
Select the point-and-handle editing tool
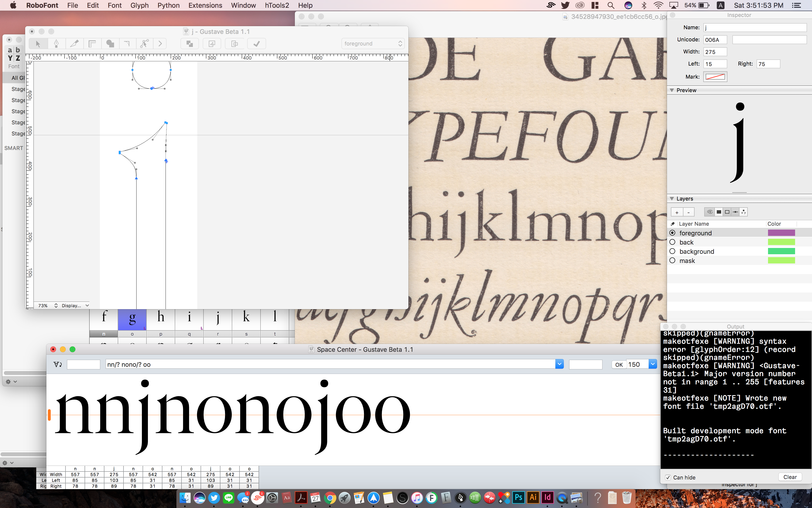click(145, 44)
